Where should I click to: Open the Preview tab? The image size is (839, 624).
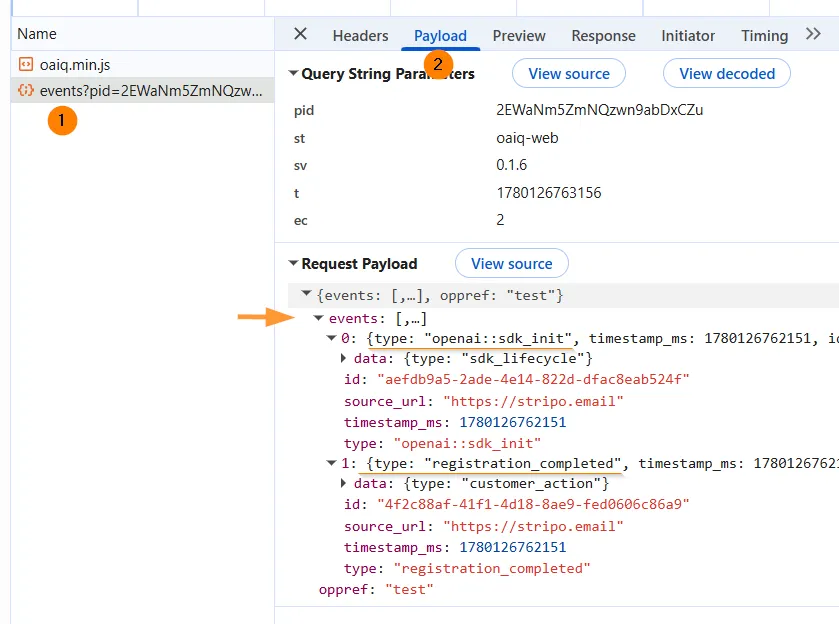coord(519,36)
